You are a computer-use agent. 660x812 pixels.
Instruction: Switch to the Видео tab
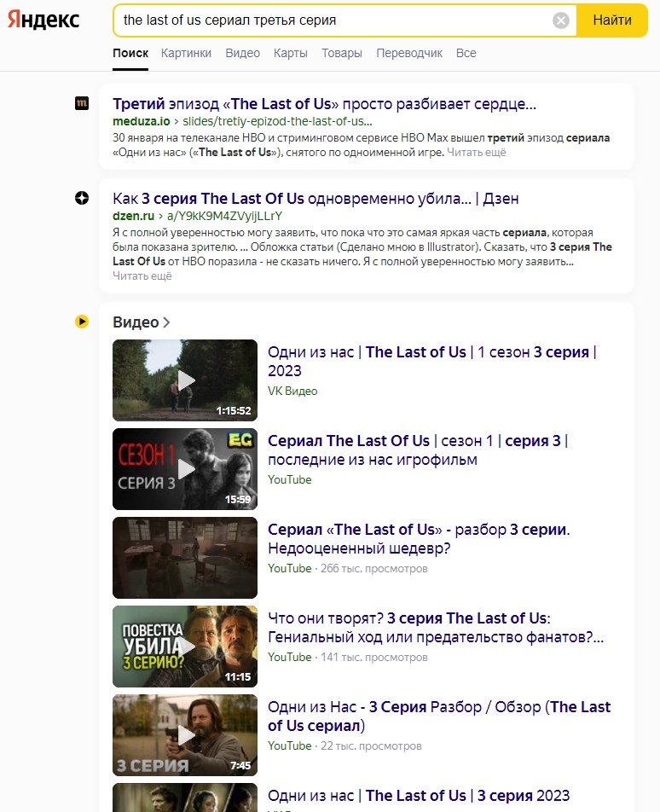[243, 53]
